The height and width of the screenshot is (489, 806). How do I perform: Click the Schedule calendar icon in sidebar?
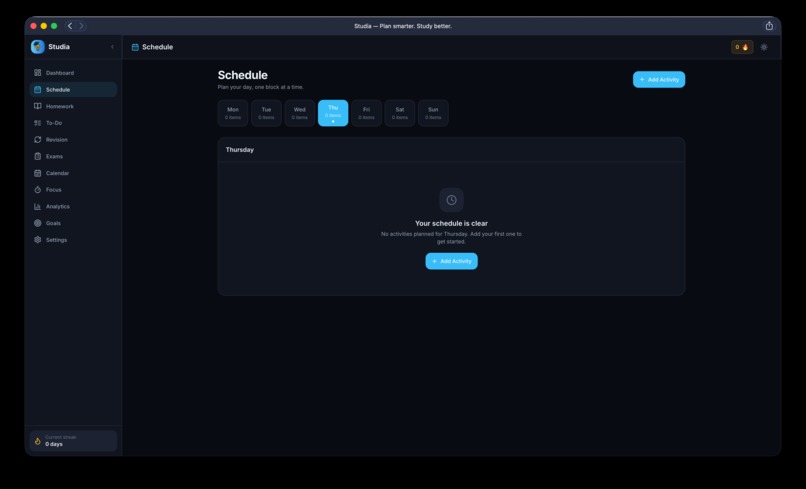[x=38, y=89]
